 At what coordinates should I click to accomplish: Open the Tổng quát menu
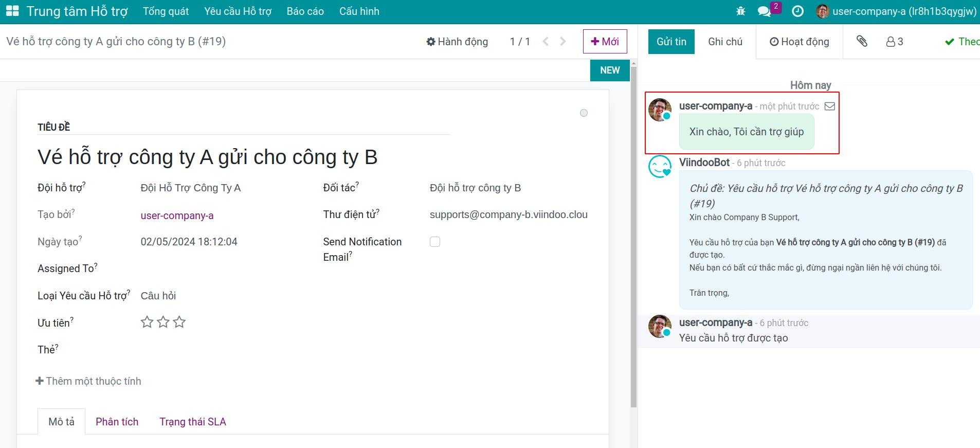click(166, 11)
